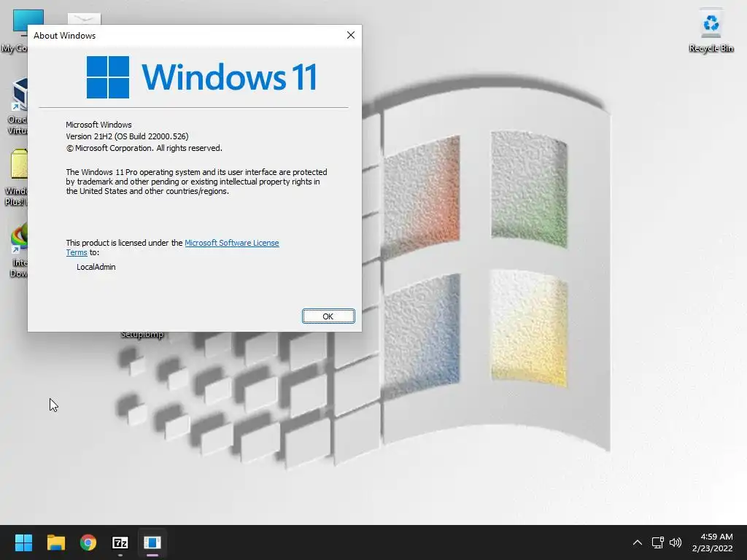Viewport: 747px width, 560px height.
Task: Select the Setup.bmp desktop file
Action: pos(142,335)
